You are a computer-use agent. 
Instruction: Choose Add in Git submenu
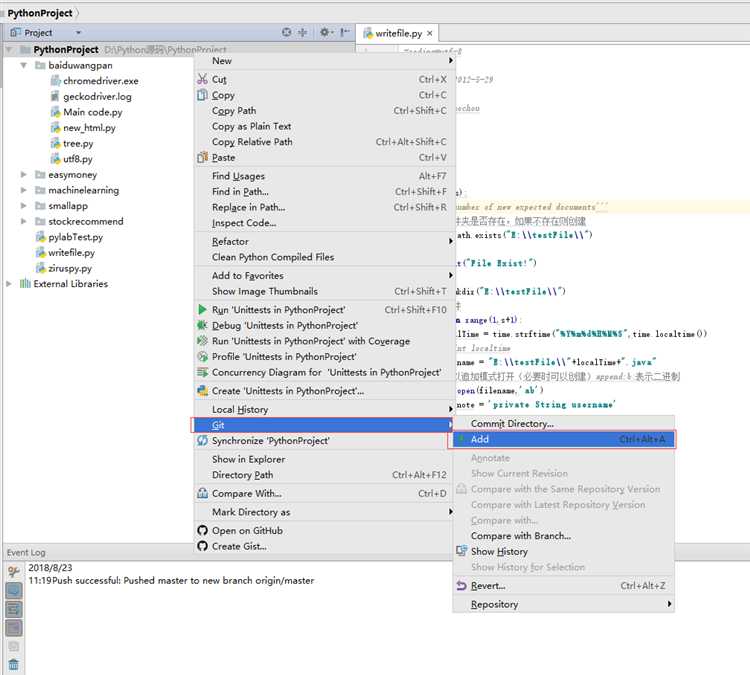click(x=562, y=439)
